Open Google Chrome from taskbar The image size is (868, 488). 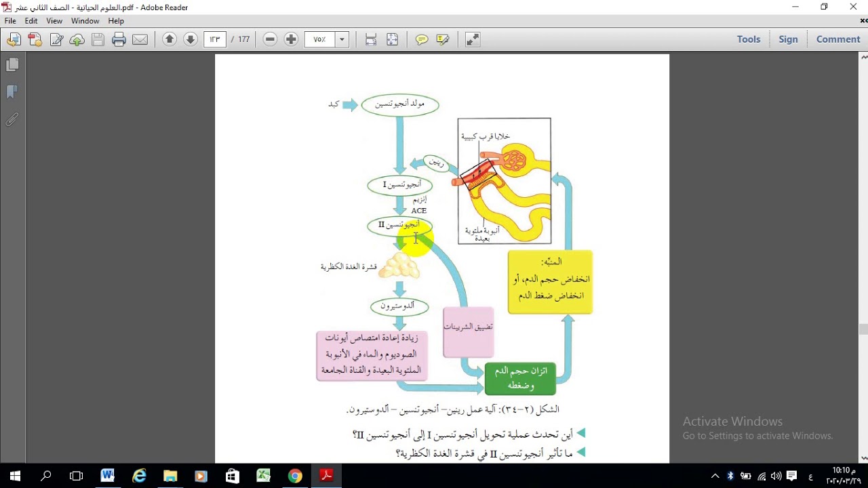(x=295, y=476)
